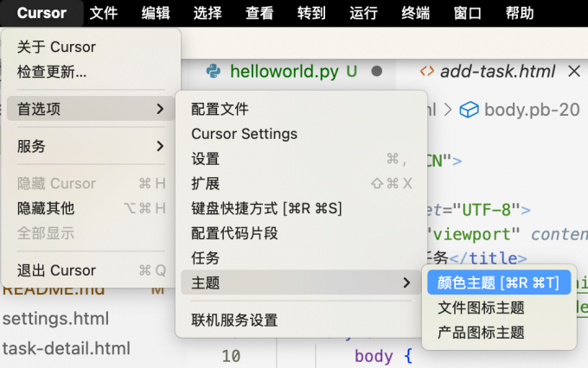This screenshot has height=368, width=588.
Task: Select 配置代码片段 entry
Action: pos(301,233)
